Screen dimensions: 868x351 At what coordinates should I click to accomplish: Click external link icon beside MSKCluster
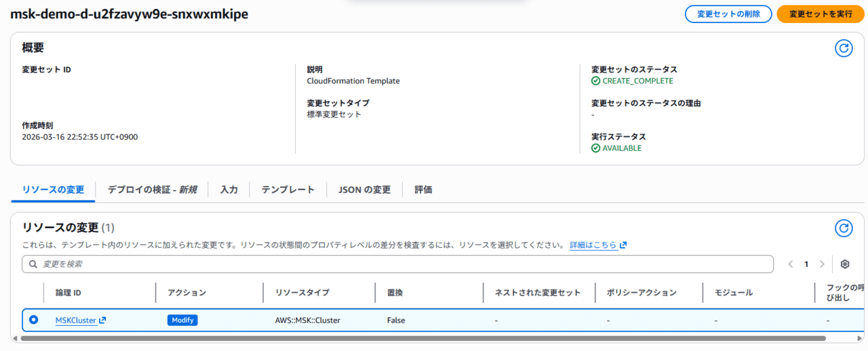point(102,320)
